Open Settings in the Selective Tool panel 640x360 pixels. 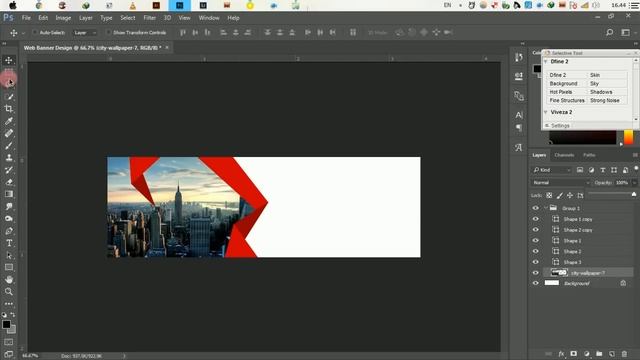[560, 126]
